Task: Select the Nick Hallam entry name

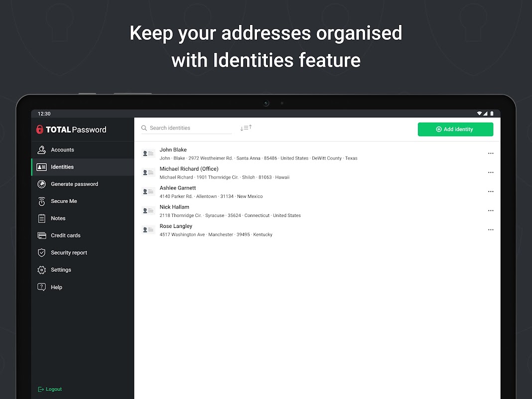Action: [174, 207]
